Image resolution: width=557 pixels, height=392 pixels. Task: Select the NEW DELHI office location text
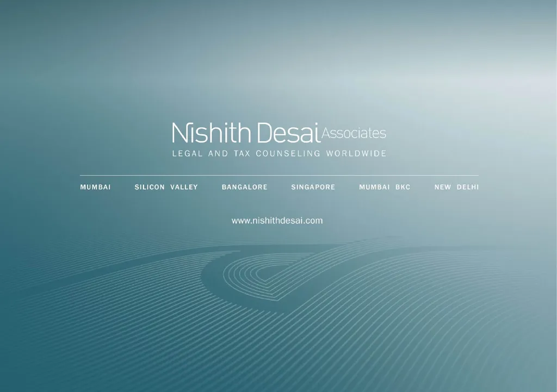pos(456,187)
